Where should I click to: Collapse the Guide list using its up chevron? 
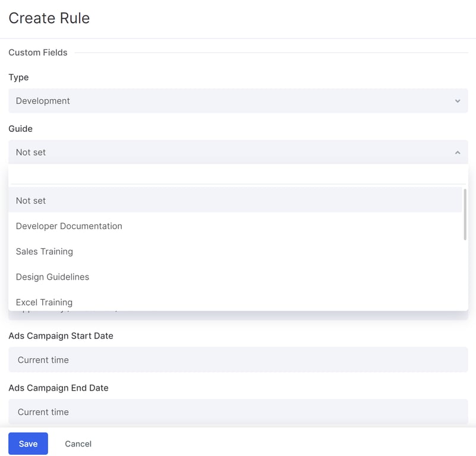pyautogui.click(x=458, y=153)
